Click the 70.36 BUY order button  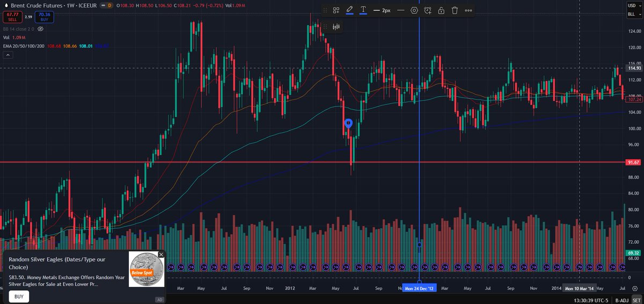[x=44, y=17]
